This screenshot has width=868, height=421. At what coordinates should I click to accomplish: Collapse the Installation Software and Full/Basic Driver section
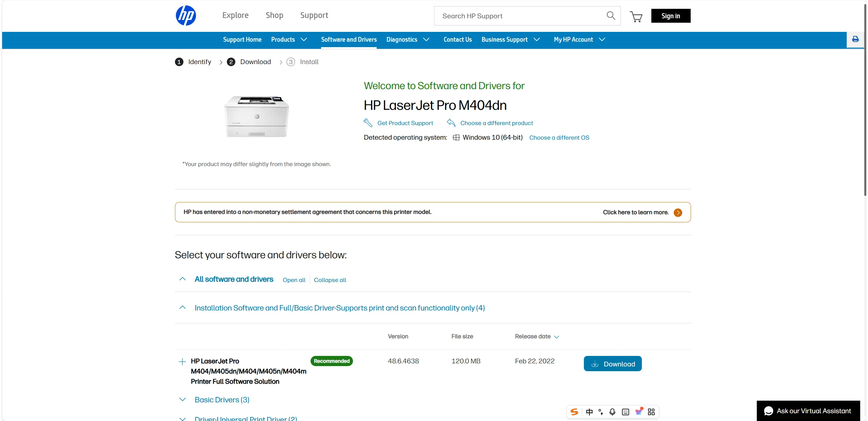point(182,307)
